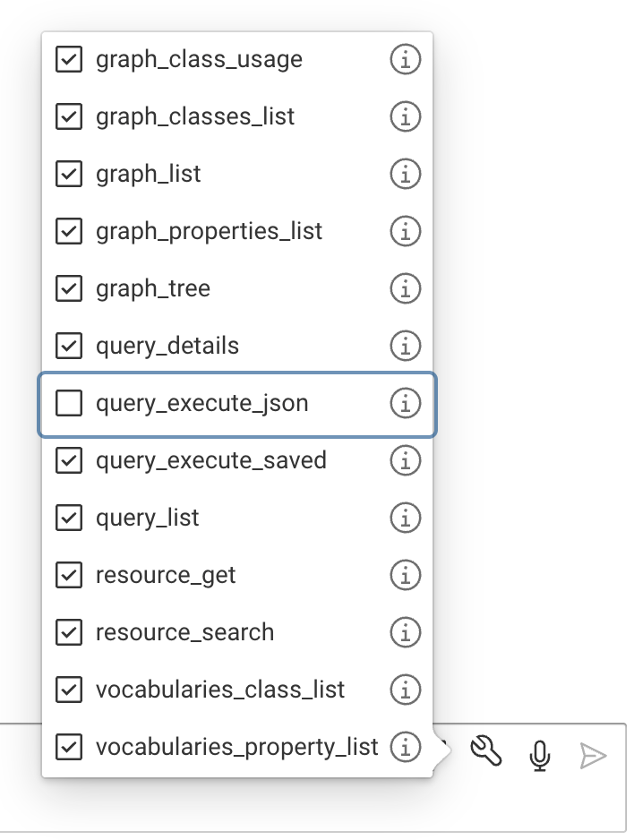Click the vocabularies_class_list label
This screenshot has height=840, width=634.
(x=219, y=690)
